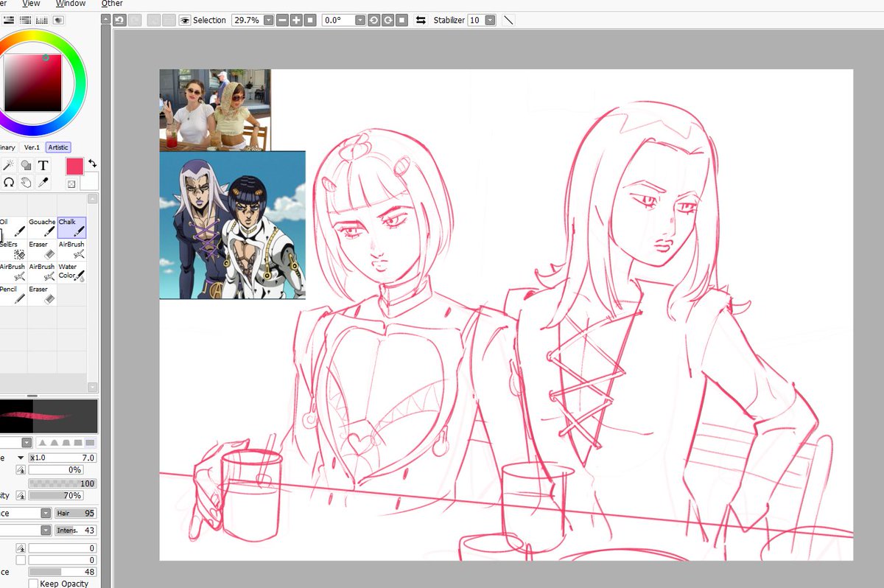Toggle the Selection visibility eye icon
This screenshot has height=588, width=884.
point(185,20)
